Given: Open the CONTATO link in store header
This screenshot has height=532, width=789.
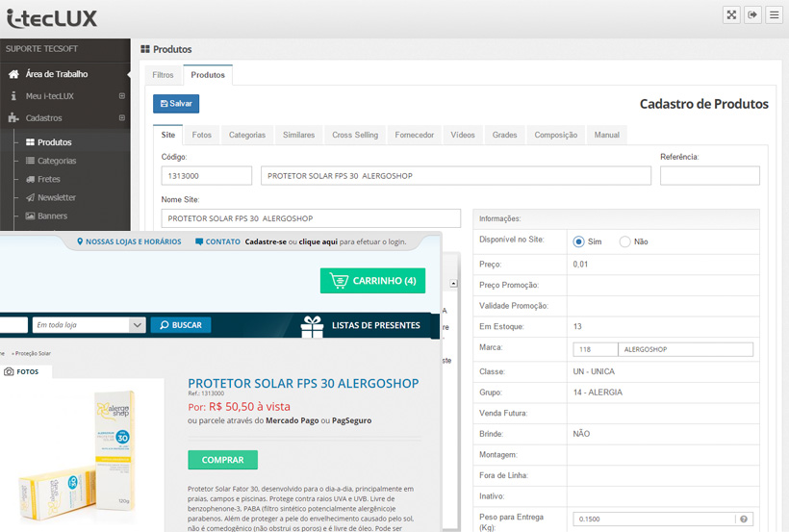Looking at the screenshot, I should (x=223, y=241).
